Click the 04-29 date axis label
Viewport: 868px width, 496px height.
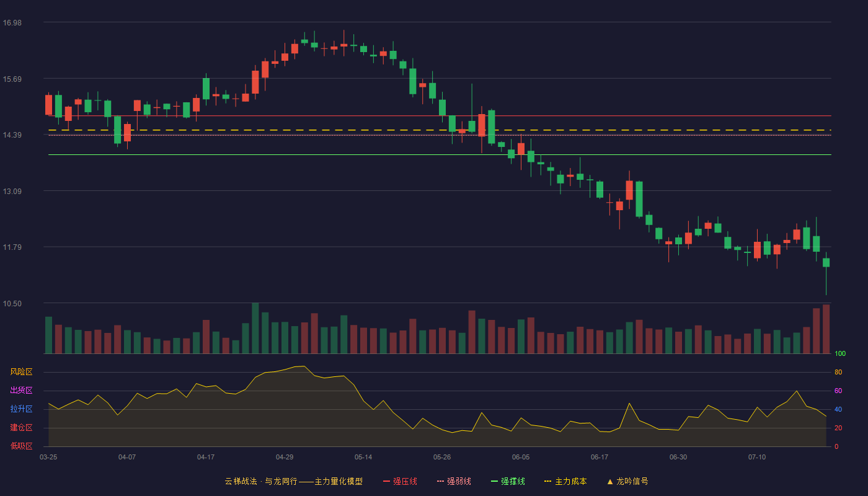(x=285, y=457)
